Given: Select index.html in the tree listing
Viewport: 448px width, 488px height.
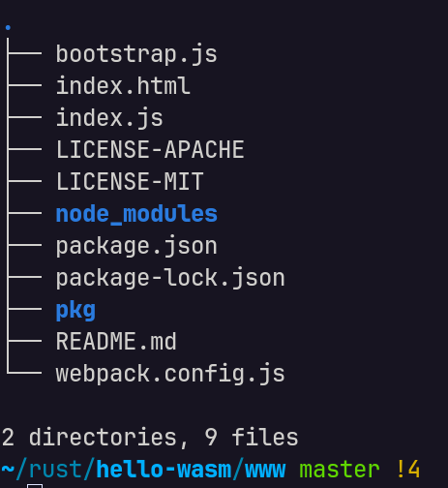Looking at the screenshot, I should [x=123, y=86].
